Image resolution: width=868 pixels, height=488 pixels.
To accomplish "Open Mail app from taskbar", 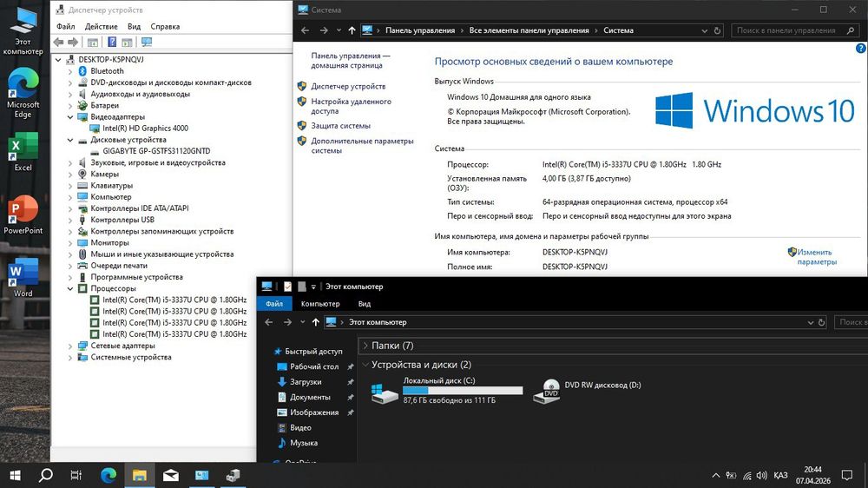I will point(170,475).
